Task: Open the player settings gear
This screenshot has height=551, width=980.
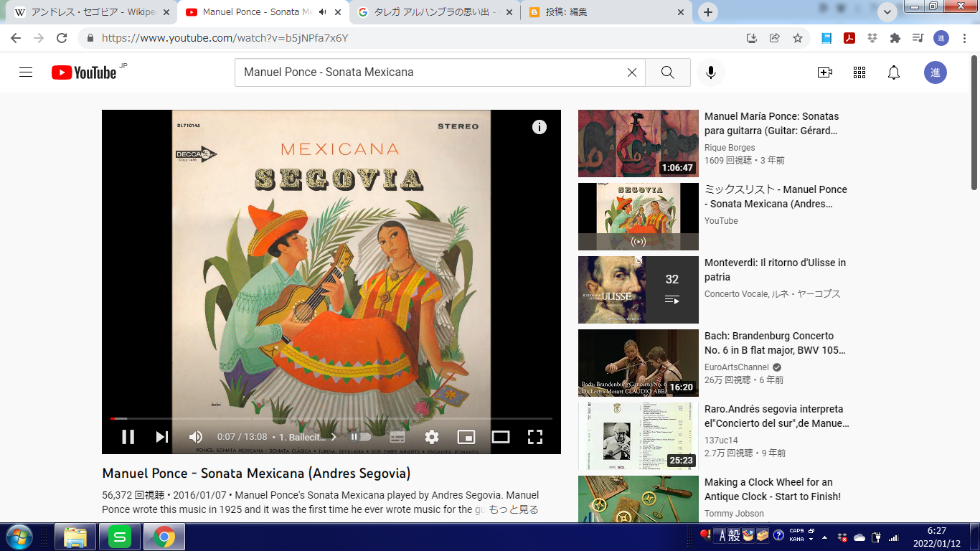Action: pyautogui.click(x=431, y=436)
